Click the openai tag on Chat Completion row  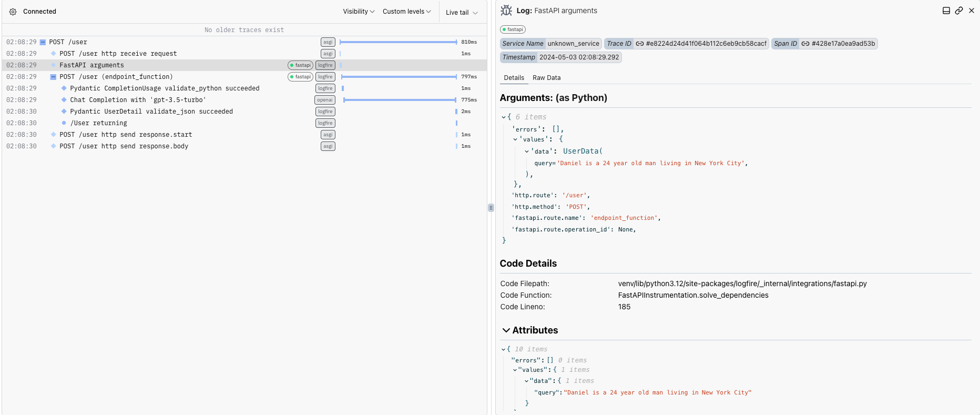[x=325, y=100]
